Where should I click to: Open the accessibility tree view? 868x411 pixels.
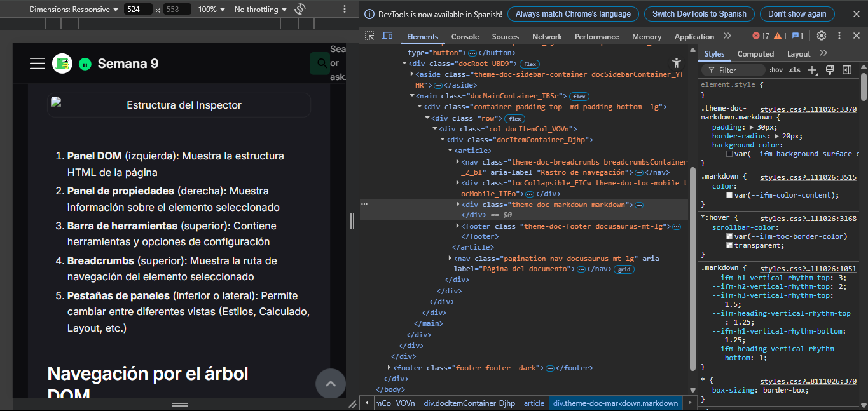click(x=677, y=62)
